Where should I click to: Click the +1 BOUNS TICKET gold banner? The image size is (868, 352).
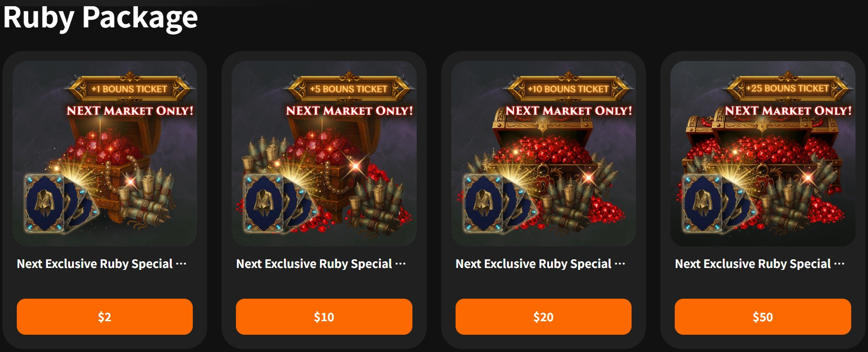[x=129, y=88]
